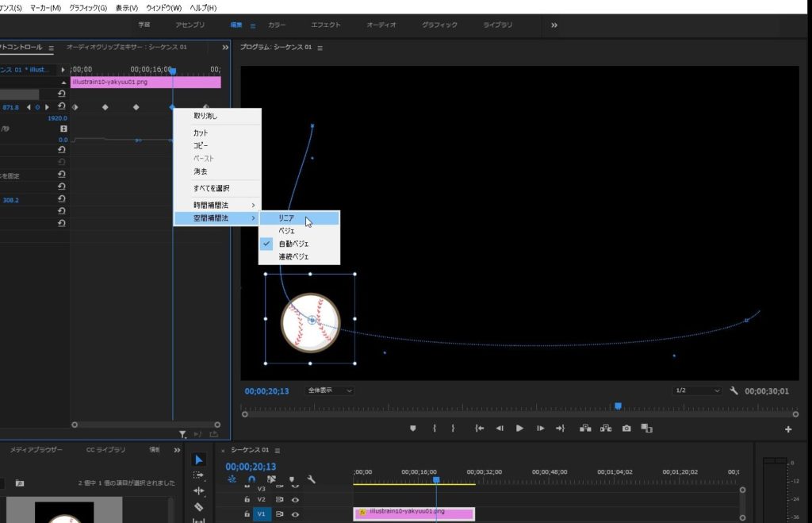Select the Selection tool arrow in the toolbar
This screenshot has height=523, width=812.
tap(199, 460)
